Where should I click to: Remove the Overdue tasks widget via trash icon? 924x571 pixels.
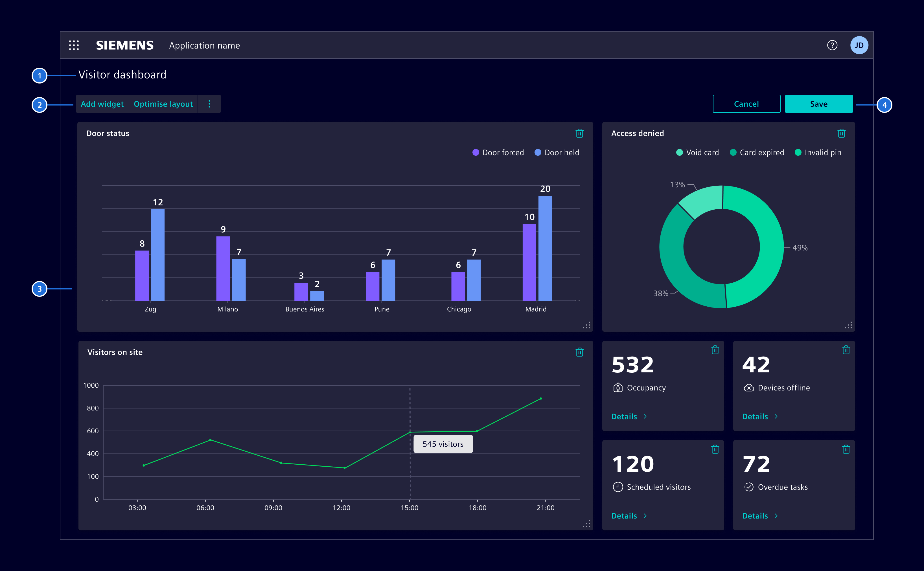847,449
